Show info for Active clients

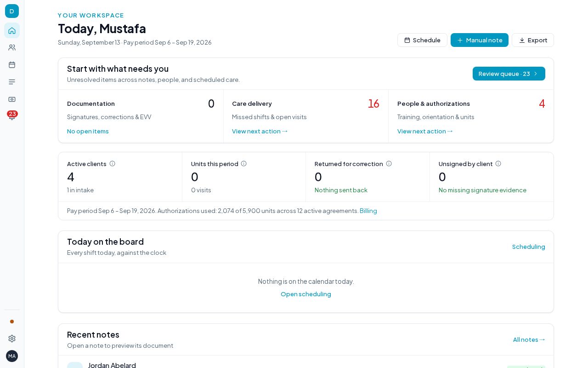point(113,164)
